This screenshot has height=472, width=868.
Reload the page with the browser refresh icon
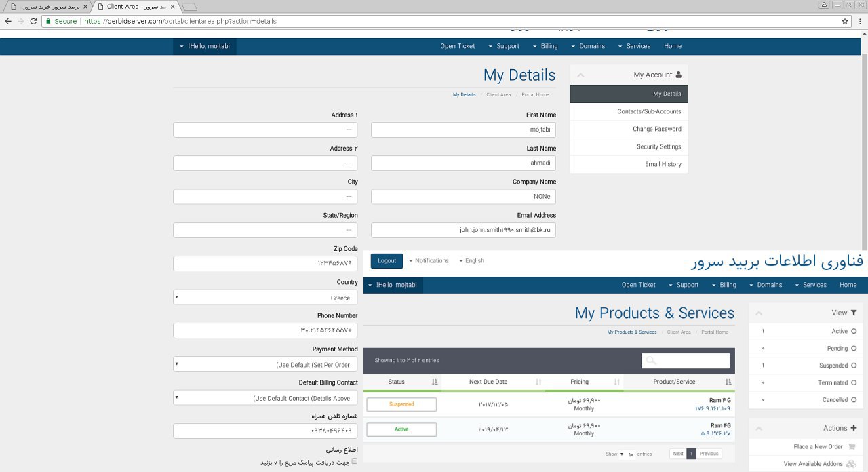tap(32, 21)
